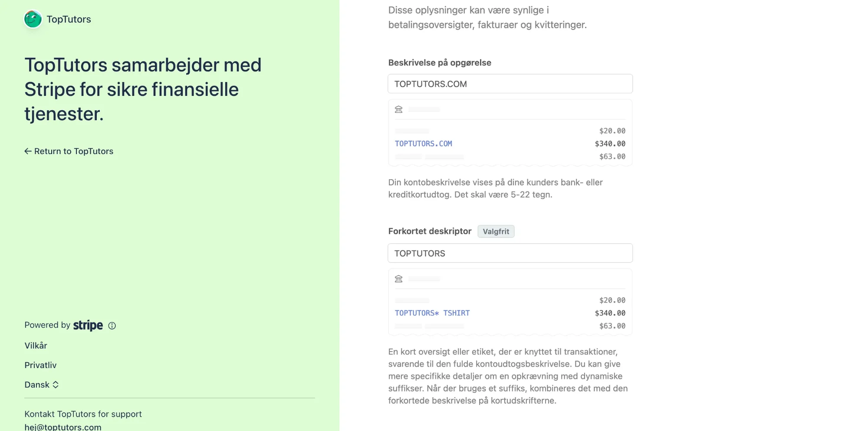The width and height of the screenshot is (868, 431).
Task: Click the bank icon in the shortened descriptor preview
Action: coord(398,279)
